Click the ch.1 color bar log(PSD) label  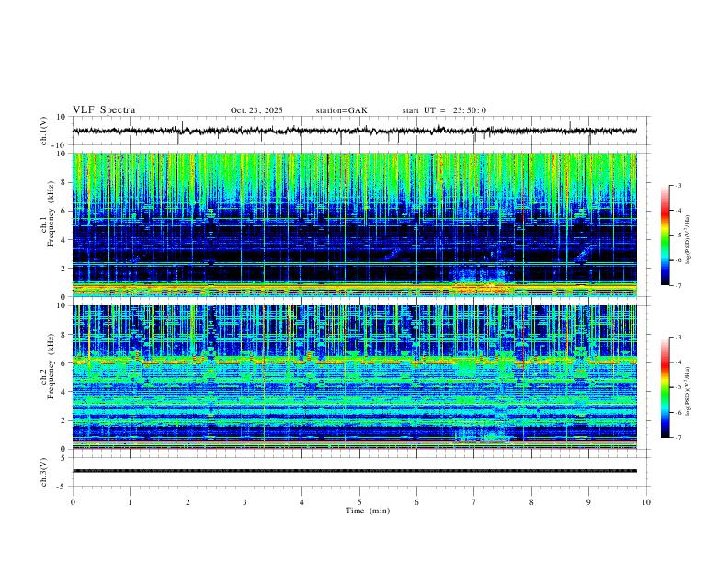(688, 240)
